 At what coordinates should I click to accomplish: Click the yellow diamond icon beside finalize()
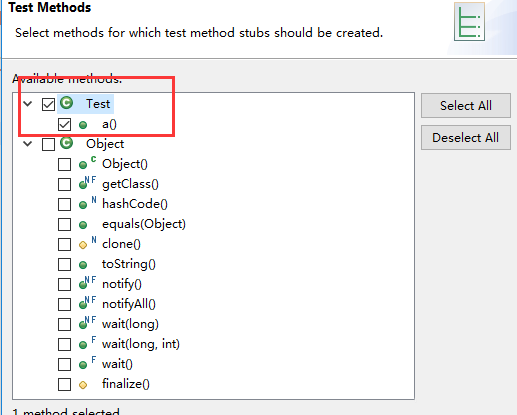83,385
